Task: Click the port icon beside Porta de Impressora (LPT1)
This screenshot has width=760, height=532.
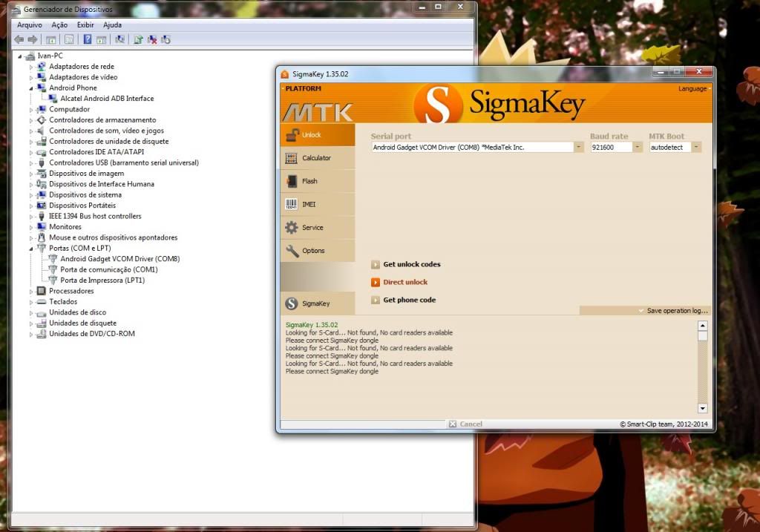Action: point(53,280)
